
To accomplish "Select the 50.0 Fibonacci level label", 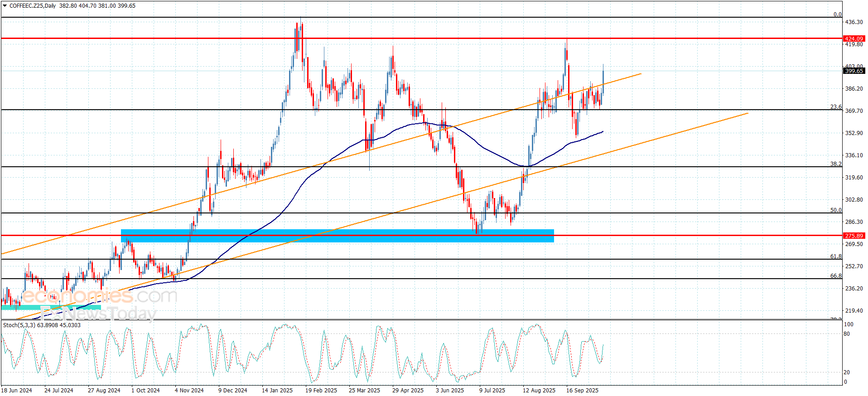I will pos(836,210).
